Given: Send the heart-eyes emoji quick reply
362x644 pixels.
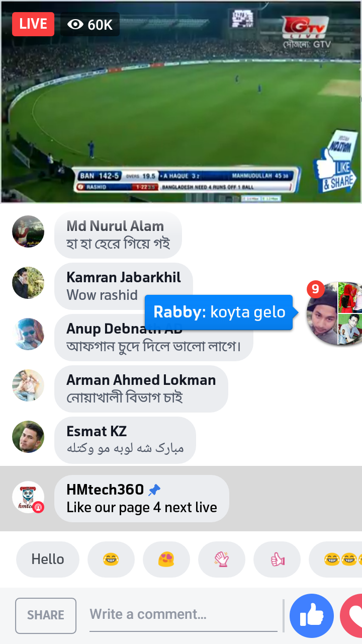Looking at the screenshot, I should pyautogui.click(x=166, y=559).
